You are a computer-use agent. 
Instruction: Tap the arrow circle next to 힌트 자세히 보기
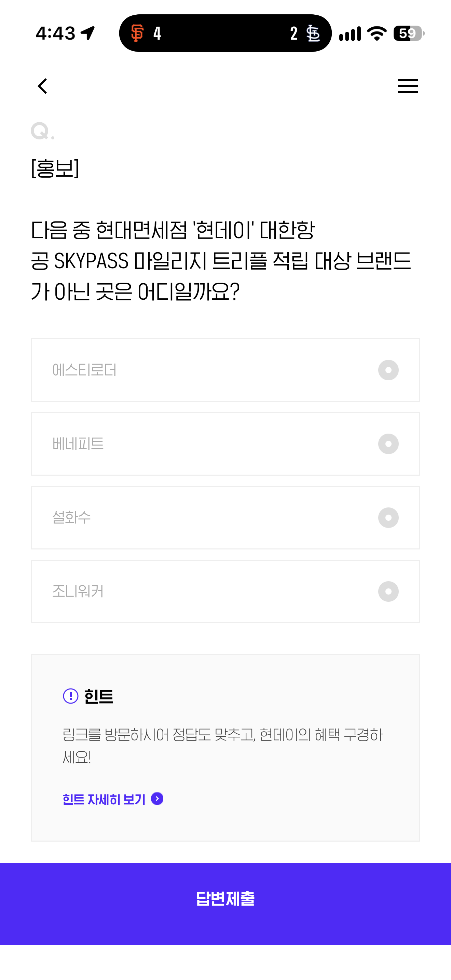157,799
